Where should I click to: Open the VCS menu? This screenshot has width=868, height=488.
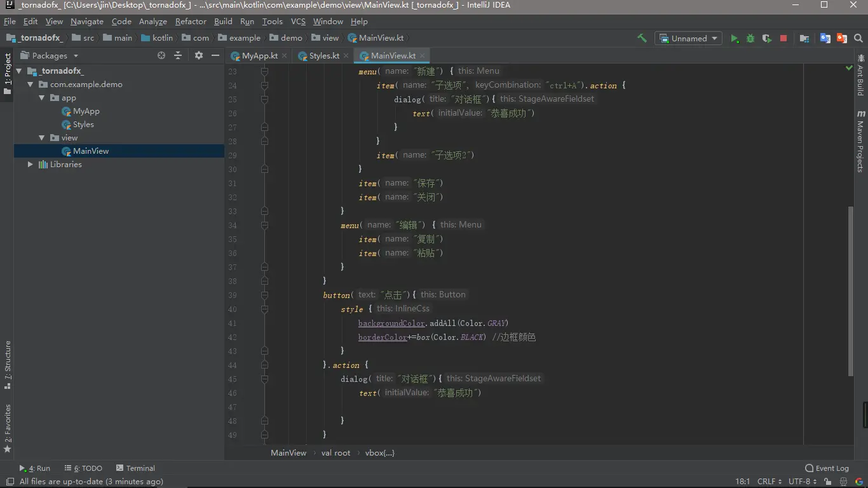tap(298, 21)
